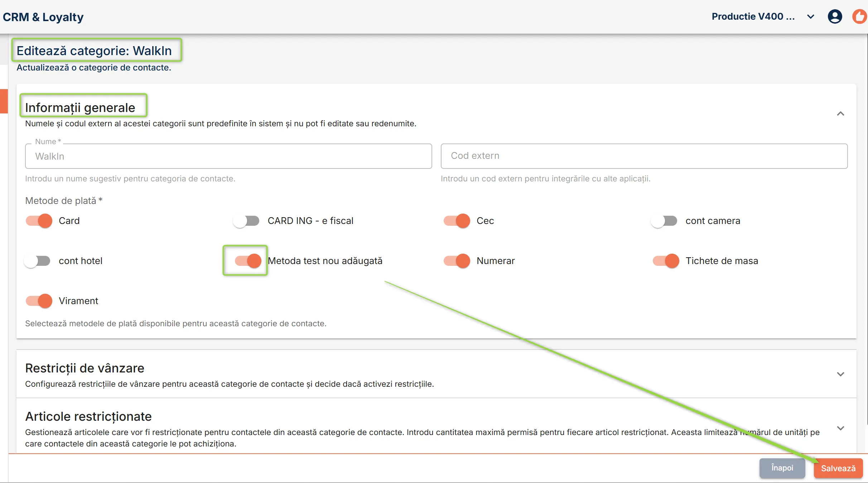This screenshot has height=483, width=868.
Task: Select the Articole restricționate heading
Action: (88, 416)
